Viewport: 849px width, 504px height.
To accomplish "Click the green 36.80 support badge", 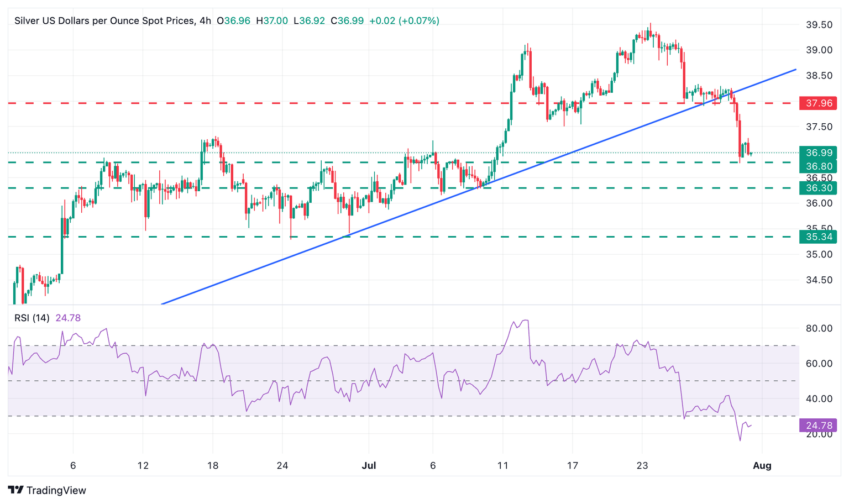I will click(x=819, y=166).
